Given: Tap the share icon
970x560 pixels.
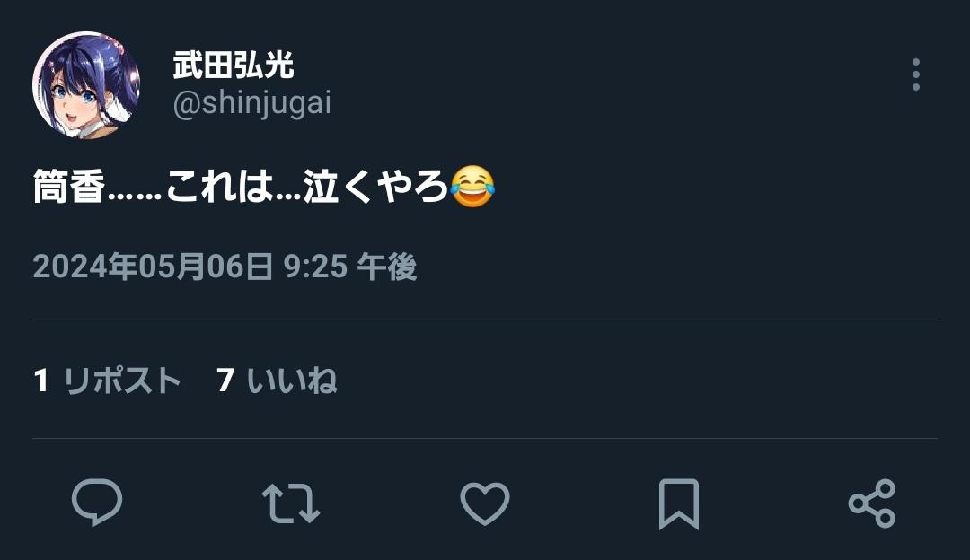Looking at the screenshot, I should tap(871, 503).
